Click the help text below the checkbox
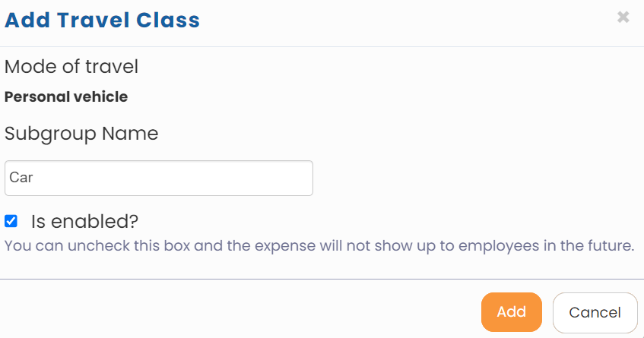This screenshot has height=338, width=644. [319, 246]
